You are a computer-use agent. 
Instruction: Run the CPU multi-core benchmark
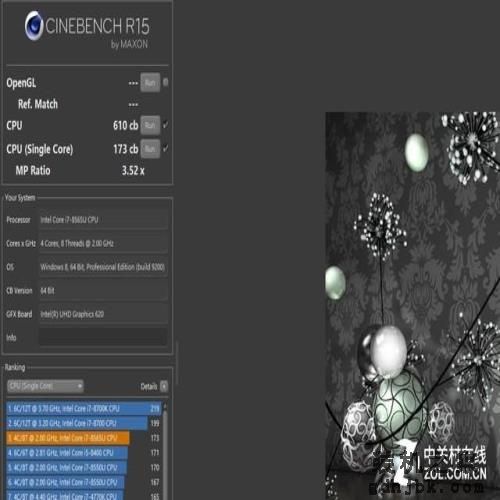point(150,125)
